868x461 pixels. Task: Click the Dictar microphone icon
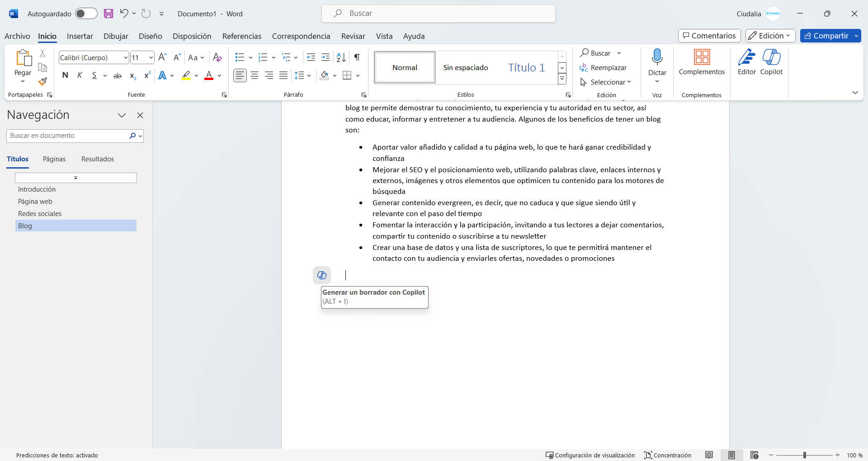click(657, 57)
